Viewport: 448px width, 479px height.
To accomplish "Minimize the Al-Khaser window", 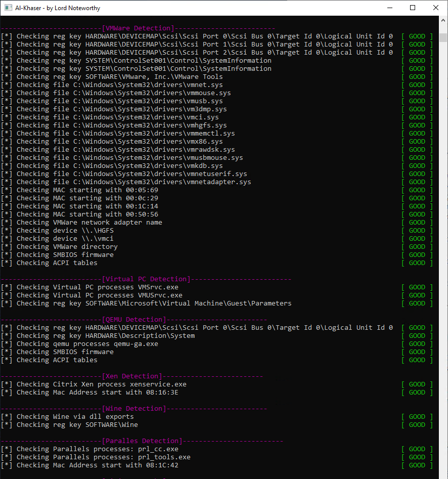I will pos(390,8).
